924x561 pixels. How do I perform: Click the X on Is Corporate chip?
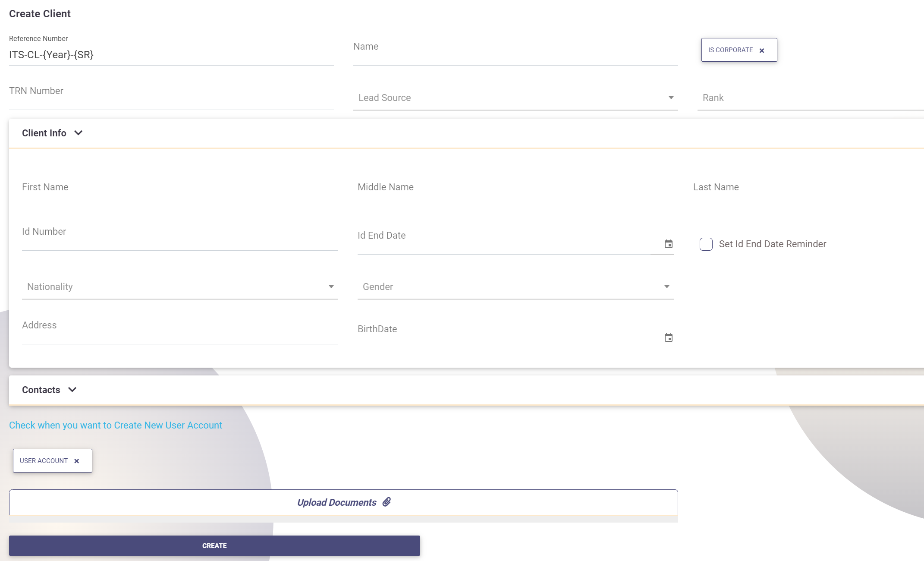point(762,50)
